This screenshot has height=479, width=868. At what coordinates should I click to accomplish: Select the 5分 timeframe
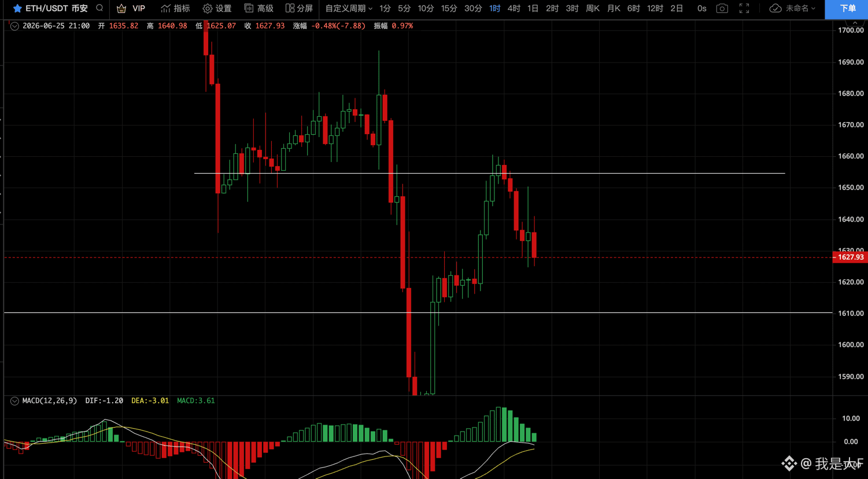pos(404,9)
